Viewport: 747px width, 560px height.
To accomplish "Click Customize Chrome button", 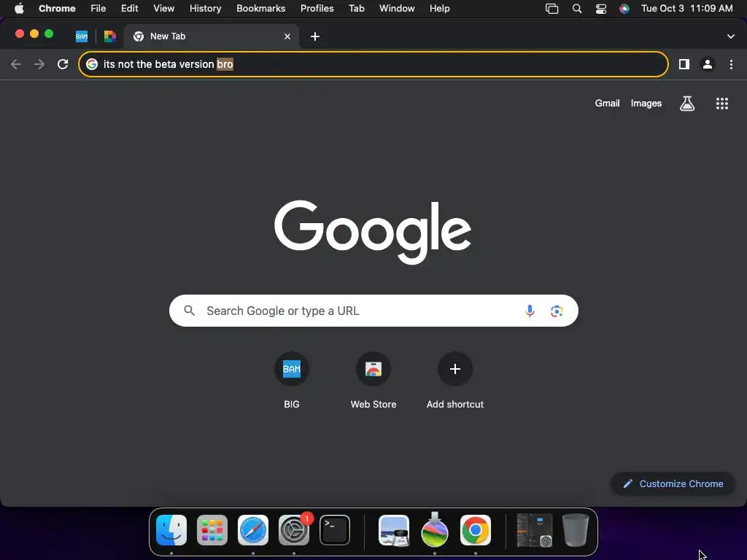I will (673, 484).
